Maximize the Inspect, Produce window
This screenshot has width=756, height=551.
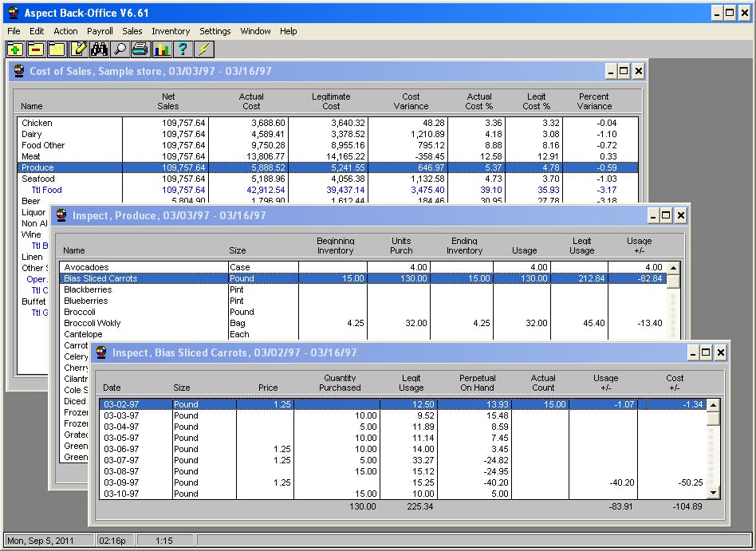point(666,215)
